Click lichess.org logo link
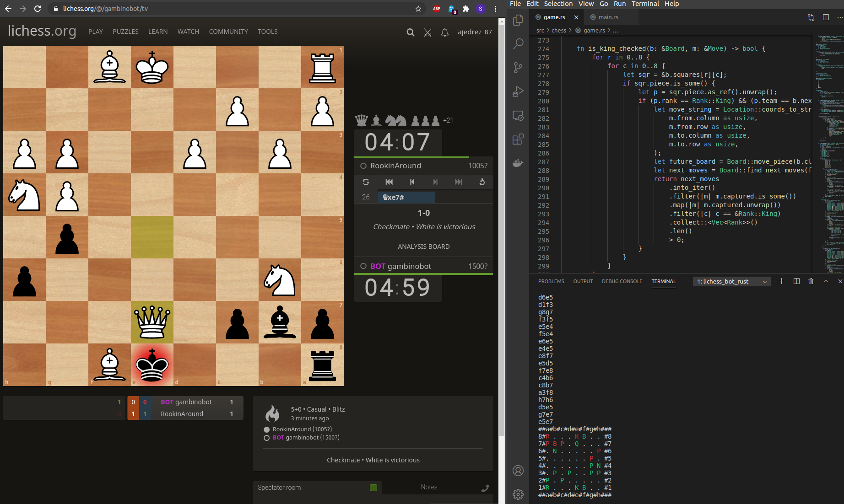Image resolution: width=844 pixels, height=504 pixels. [42, 31]
